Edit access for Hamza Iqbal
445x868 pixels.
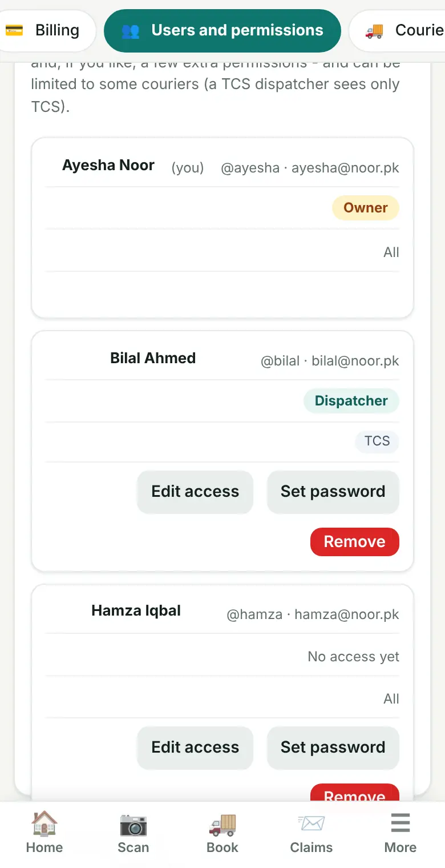pyautogui.click(x=195, y=748)
